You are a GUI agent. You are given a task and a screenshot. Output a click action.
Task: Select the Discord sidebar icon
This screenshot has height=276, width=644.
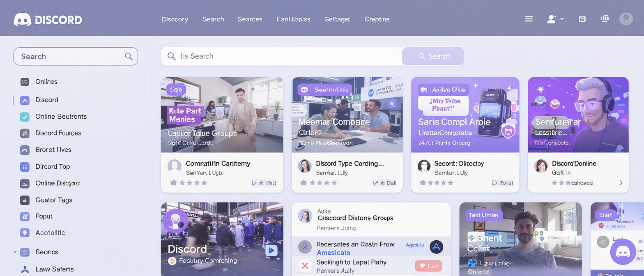(x=25, y=100)
